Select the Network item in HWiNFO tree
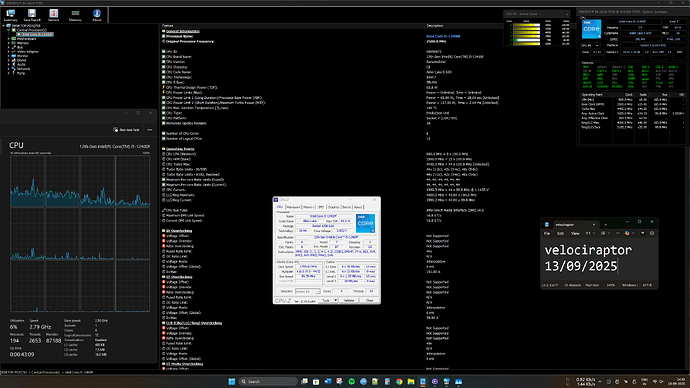The height and width of the screenshot is (388, 690). tap(23, 69)
